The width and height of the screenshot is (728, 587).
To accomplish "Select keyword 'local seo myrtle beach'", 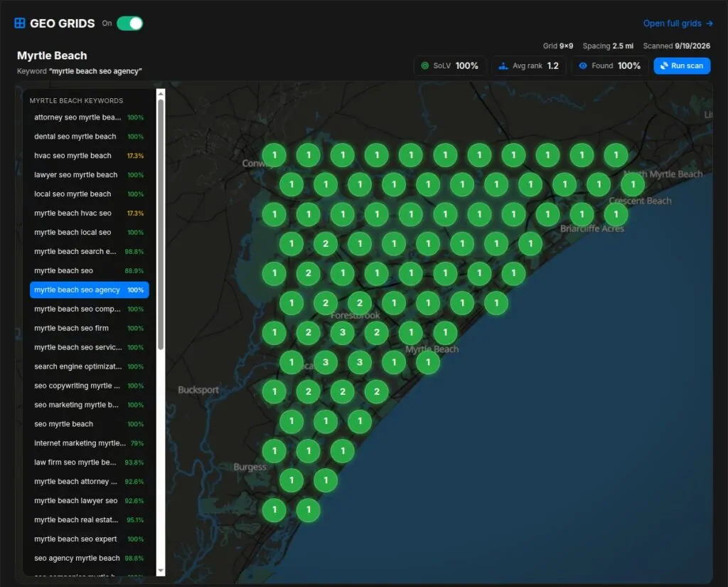I will tap(89, 194).
